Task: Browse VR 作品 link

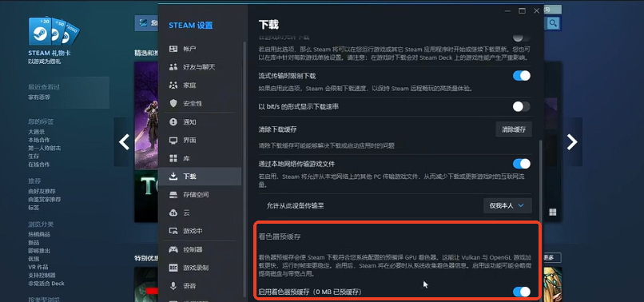Action: point(38,267)
